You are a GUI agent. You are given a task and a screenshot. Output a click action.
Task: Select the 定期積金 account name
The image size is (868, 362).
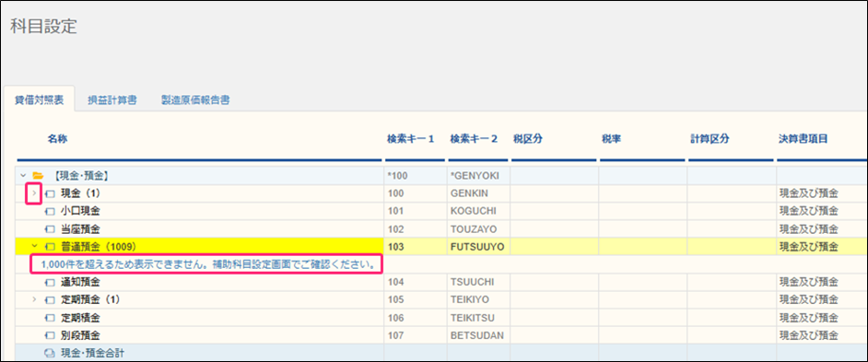pos(80,318)
